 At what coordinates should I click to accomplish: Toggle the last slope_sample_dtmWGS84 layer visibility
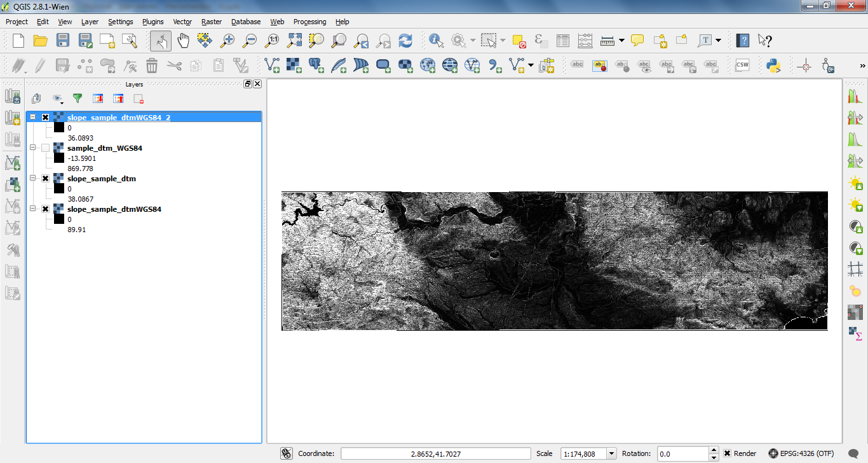(45, 209)
